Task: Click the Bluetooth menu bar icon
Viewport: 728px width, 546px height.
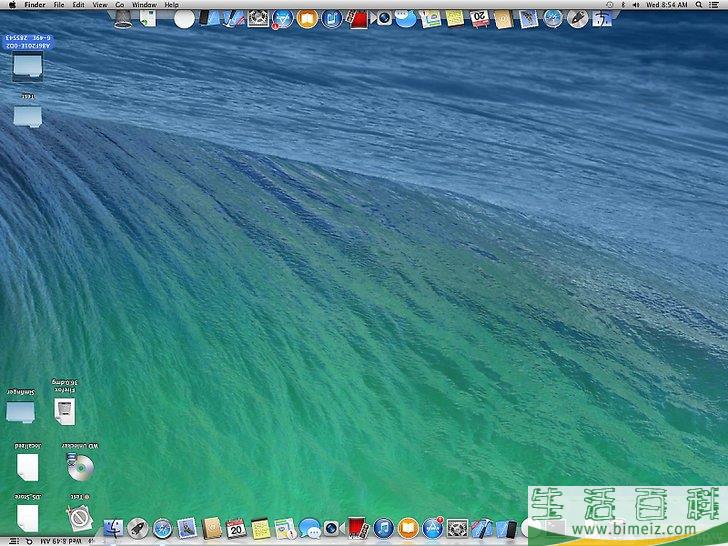Action: tap(624, 5)
